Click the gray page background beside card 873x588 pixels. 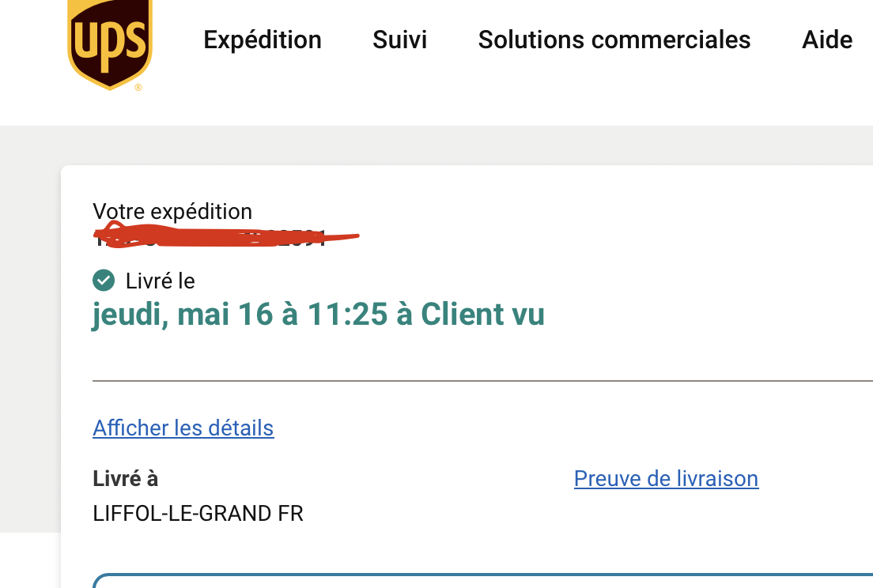click(30, 328)
